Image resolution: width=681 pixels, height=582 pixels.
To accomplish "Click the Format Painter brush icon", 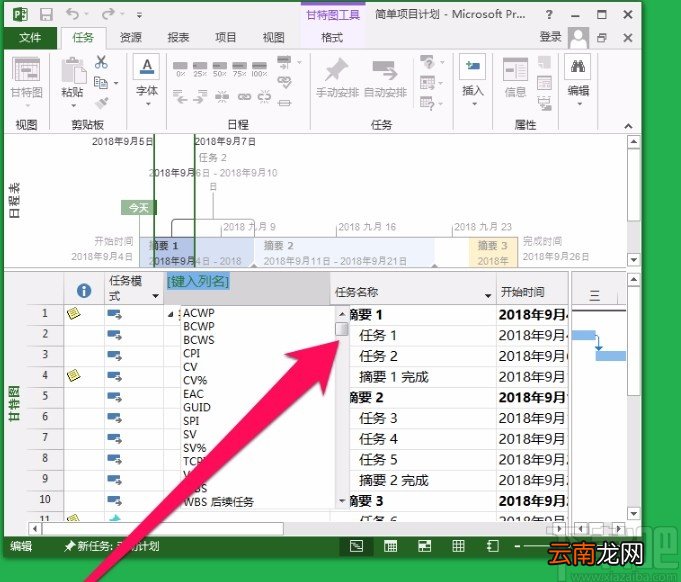I will (x=102, y=103).
